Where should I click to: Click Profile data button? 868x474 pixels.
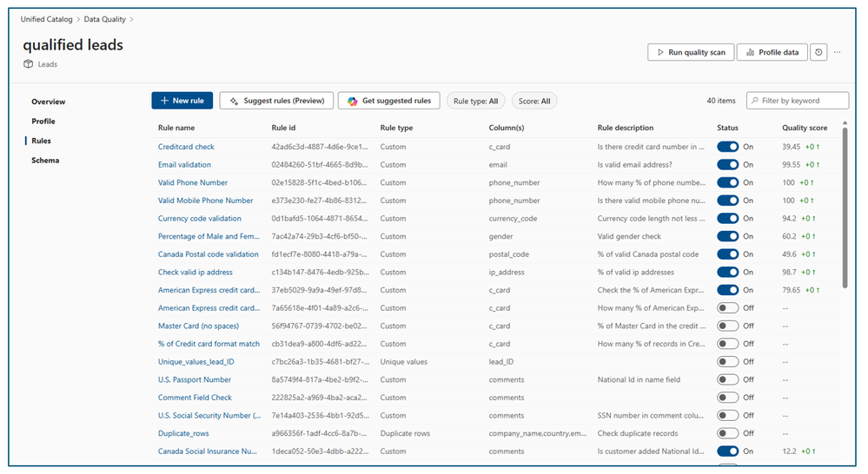pos(772,52)
